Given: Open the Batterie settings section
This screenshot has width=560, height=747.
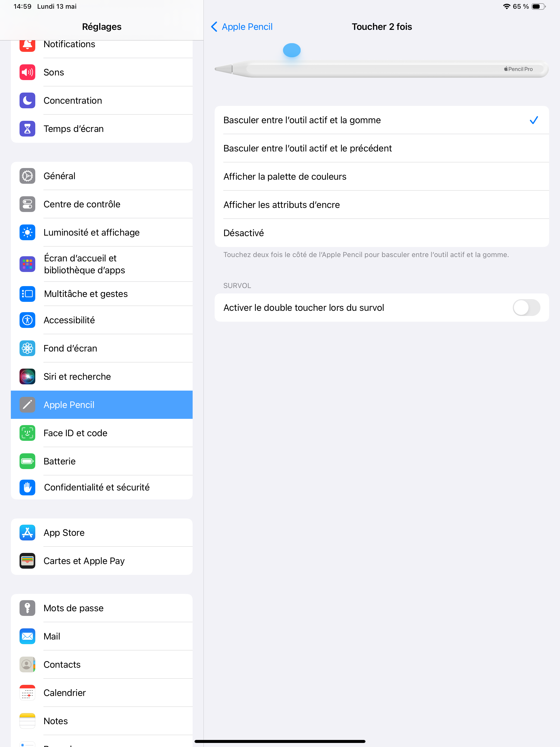Looking at the screenshot, I should pos(101,461).
